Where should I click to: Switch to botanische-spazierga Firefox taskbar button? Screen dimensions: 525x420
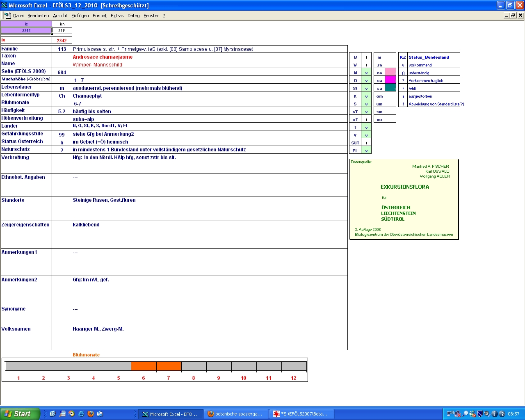pyautogui.click(x=235, y=414)
